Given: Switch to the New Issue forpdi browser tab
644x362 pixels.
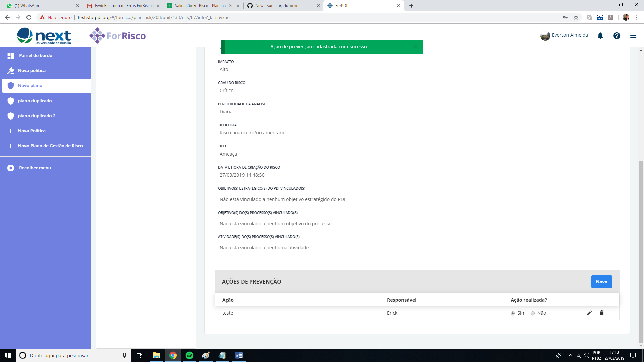Looking at the screenshot, I should point(277,6).
